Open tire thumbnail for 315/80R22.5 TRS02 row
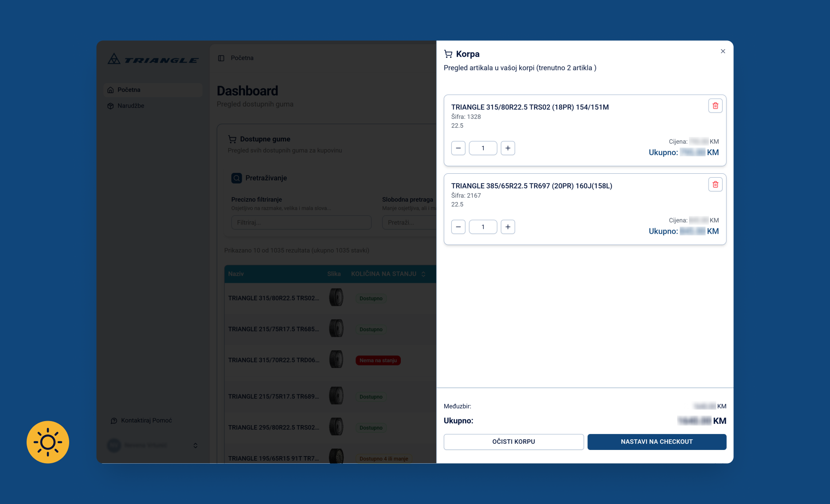This screenshot has width=830, height=504. point(336,298)
